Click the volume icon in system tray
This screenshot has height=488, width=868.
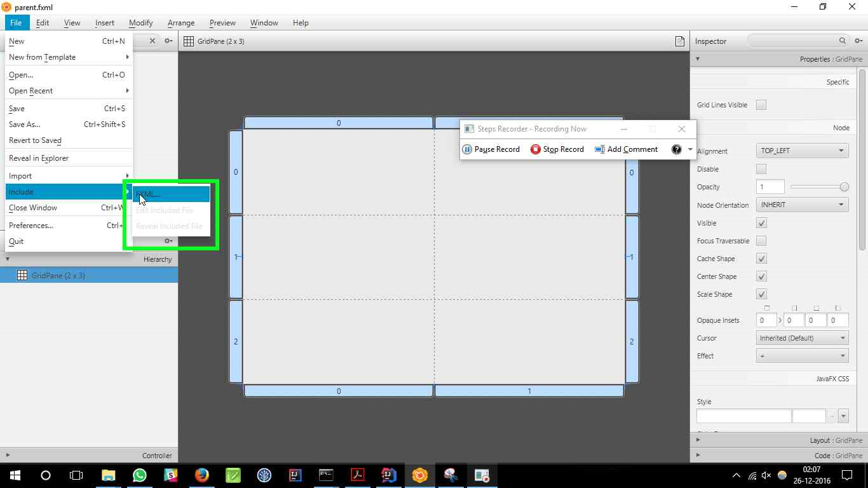tap(766, 475)
